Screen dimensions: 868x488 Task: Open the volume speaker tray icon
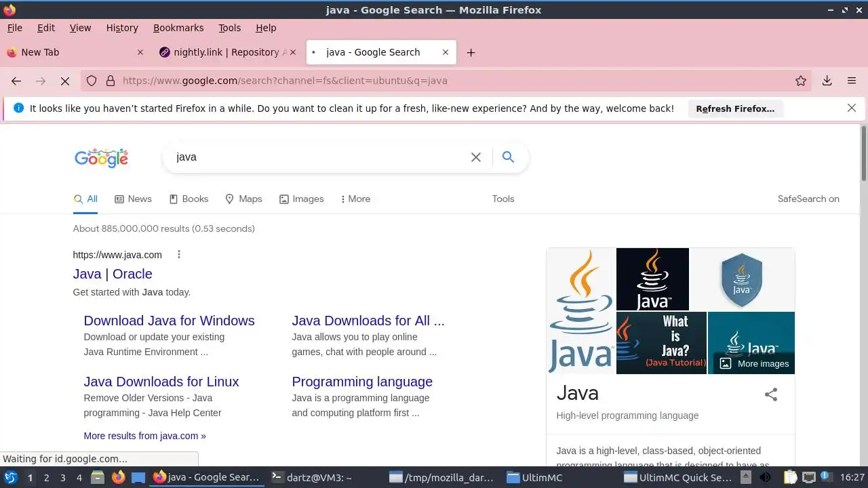tap(765, 478)
